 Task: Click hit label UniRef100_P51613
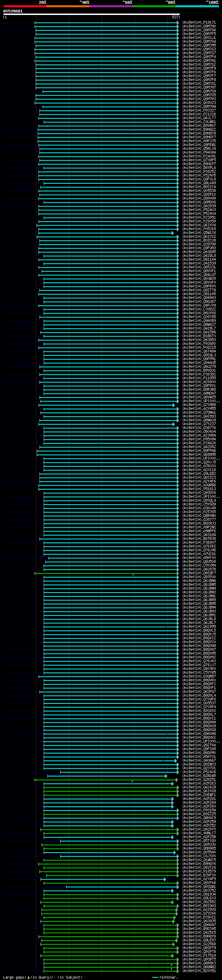tap(199, 489)
